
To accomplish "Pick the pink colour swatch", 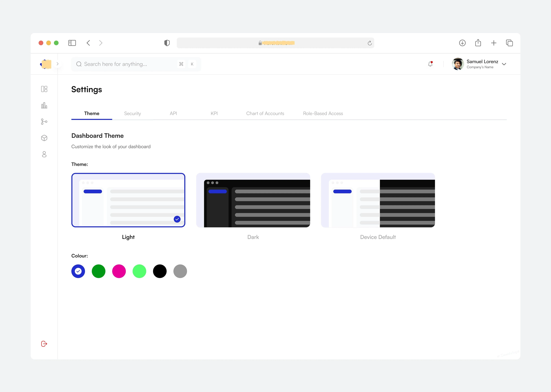I will (x=119, y=271).
